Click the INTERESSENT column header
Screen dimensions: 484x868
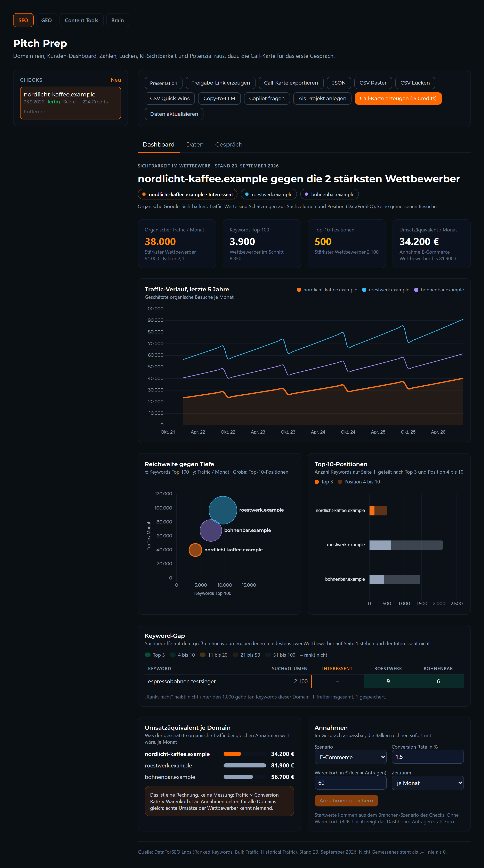[x=337, y=669]
